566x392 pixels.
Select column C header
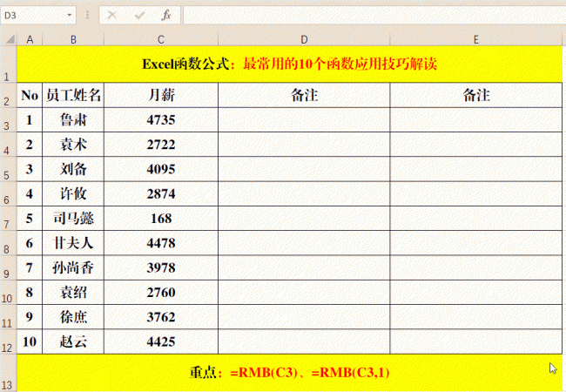[x=161, y=39]
